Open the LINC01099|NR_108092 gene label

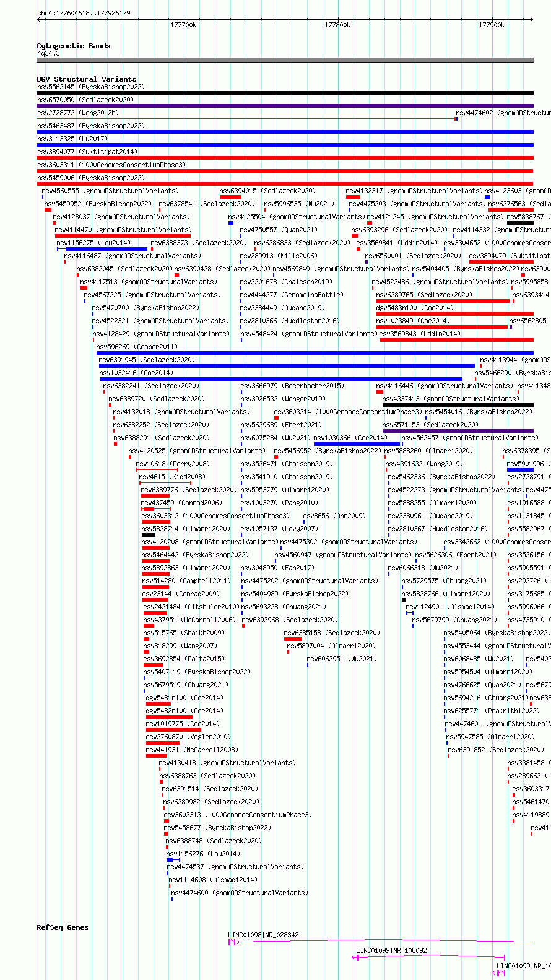(x=391, y=950)
